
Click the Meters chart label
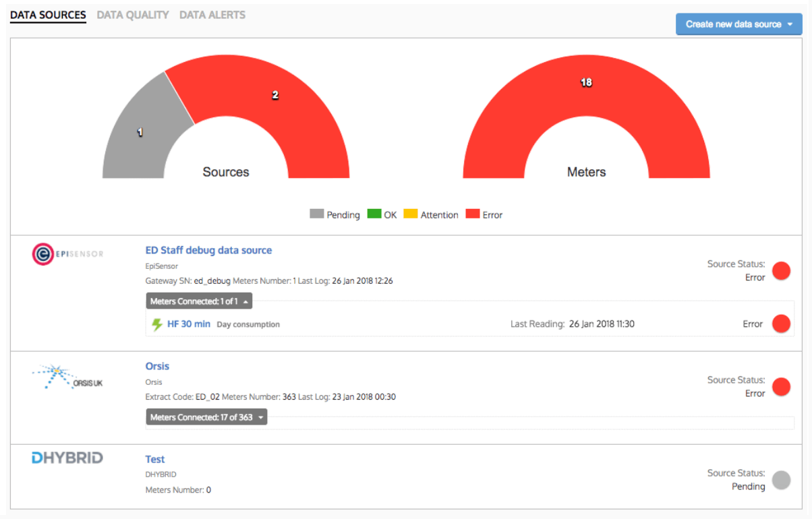586,172
